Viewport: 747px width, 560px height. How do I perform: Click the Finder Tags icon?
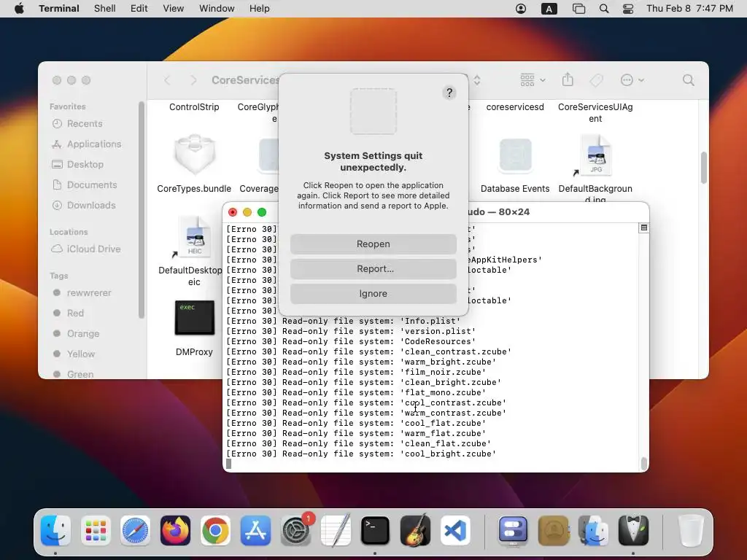point(597,80)
